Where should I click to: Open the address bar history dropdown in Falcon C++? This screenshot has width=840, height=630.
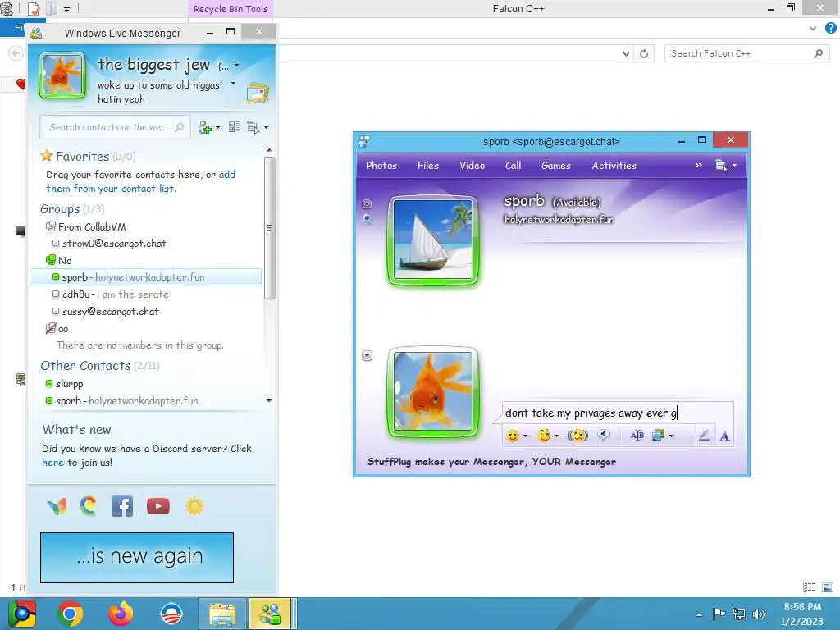pos(626,53)
